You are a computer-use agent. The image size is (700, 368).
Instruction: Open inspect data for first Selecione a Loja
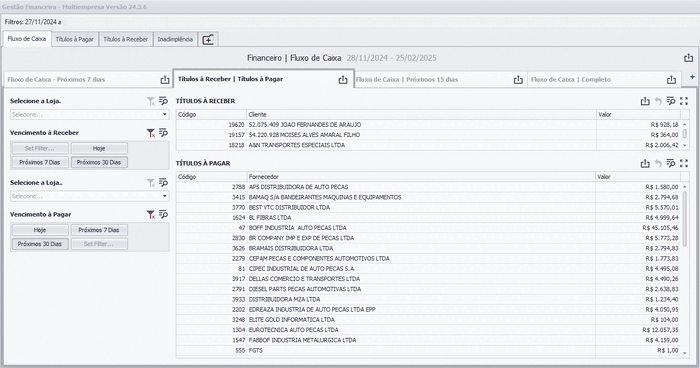(163, 101)
